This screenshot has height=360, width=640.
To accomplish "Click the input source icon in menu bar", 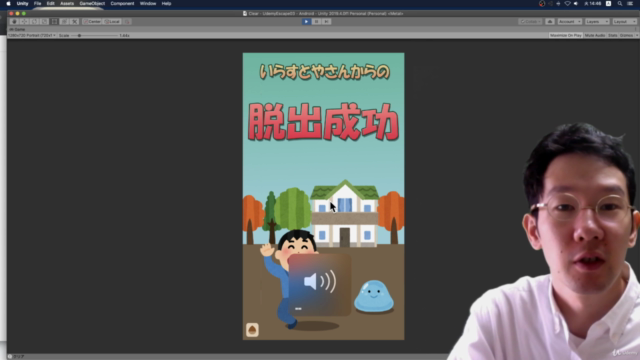I will click(x=608, y=4).
